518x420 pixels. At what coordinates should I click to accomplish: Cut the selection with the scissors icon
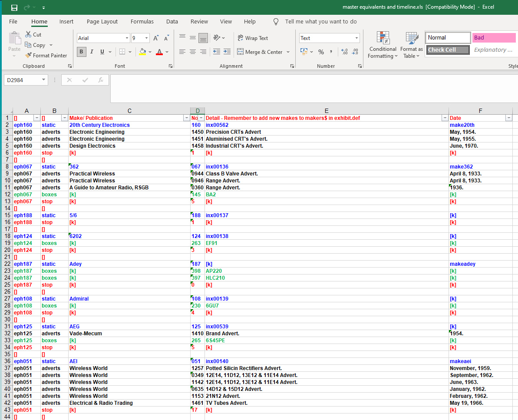28,34
